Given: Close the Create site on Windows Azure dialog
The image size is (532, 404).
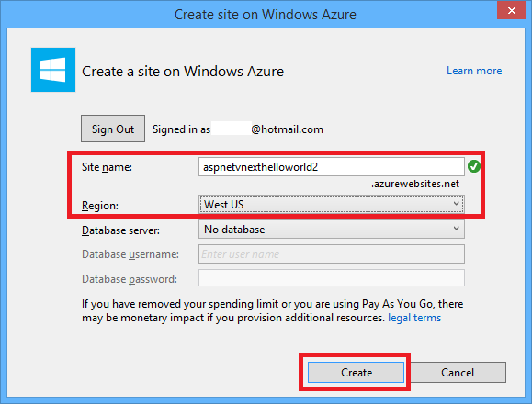Looking at the screenshot, I should click(x=511, y=10).
